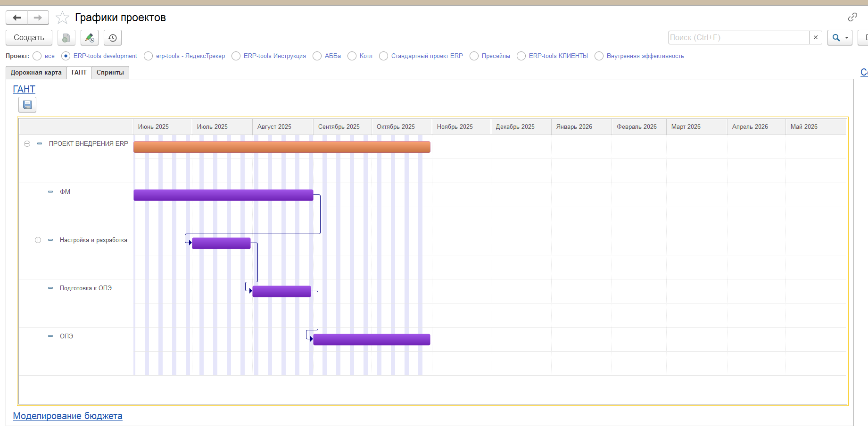Select Стандартный проект ERP radio
This screenshot has width=868, height=429.
(384, 56)
